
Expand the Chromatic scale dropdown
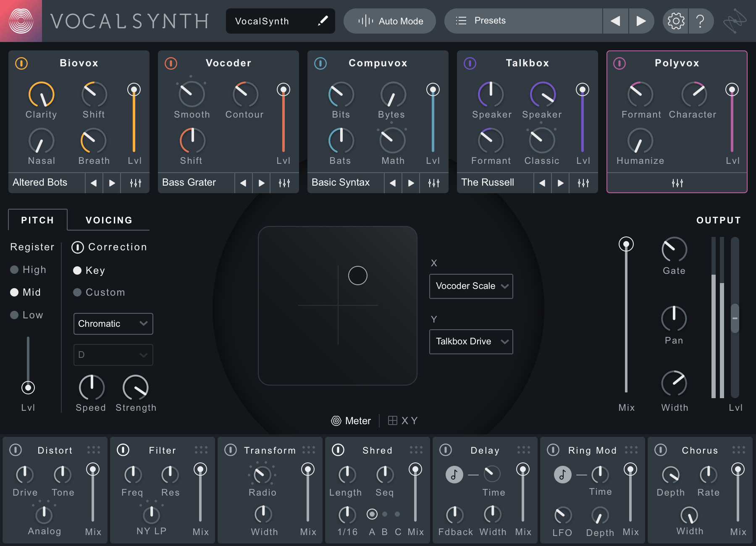point(113,324)
